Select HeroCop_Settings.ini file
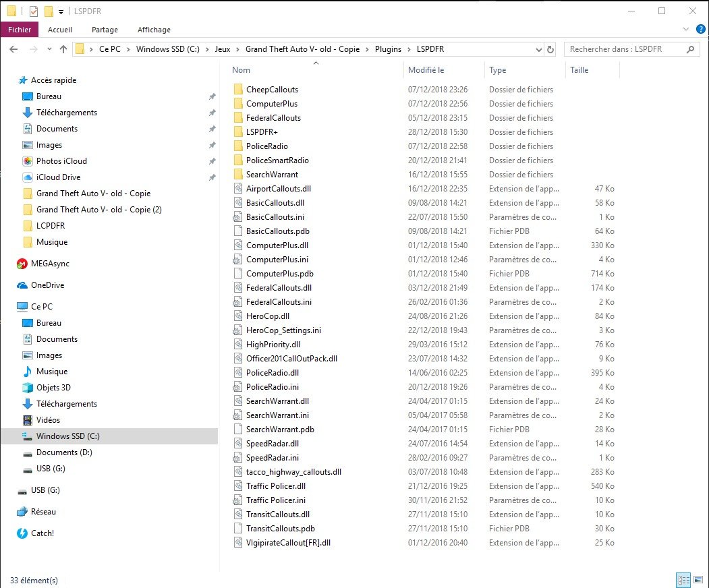Screen dimensions: 709x588 (x=283, y=330)
